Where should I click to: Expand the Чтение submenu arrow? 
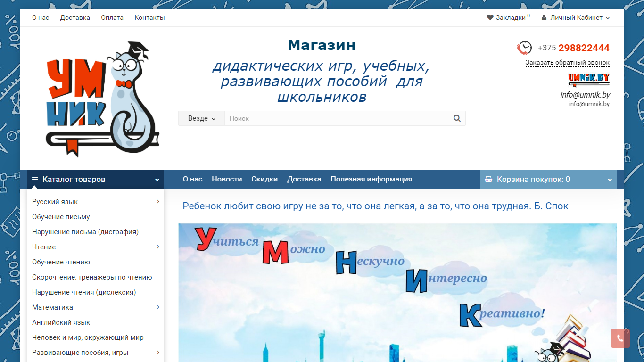[158, 247]
